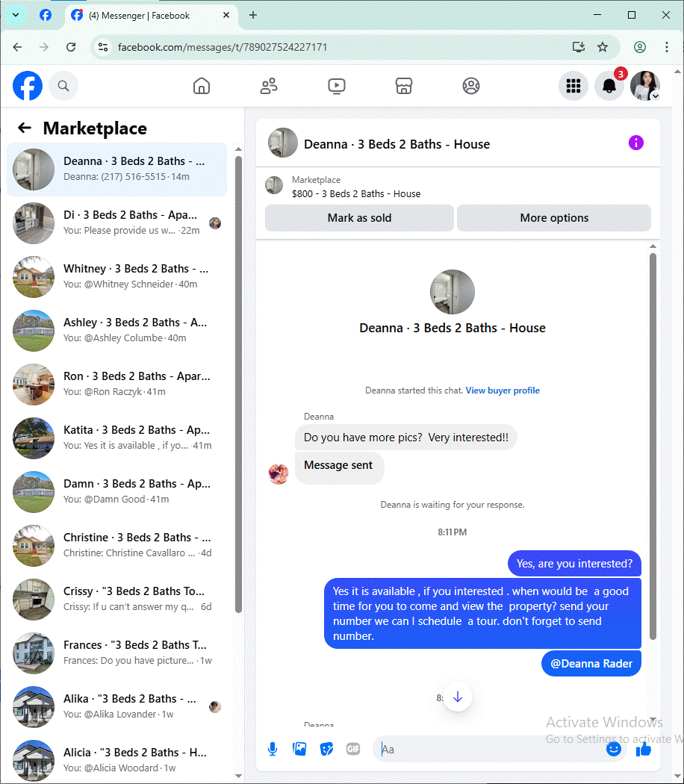This screenshot has height=784, width=684.
Task: Click the listing thumbnail beside $800 price
Action: (274, 185)
